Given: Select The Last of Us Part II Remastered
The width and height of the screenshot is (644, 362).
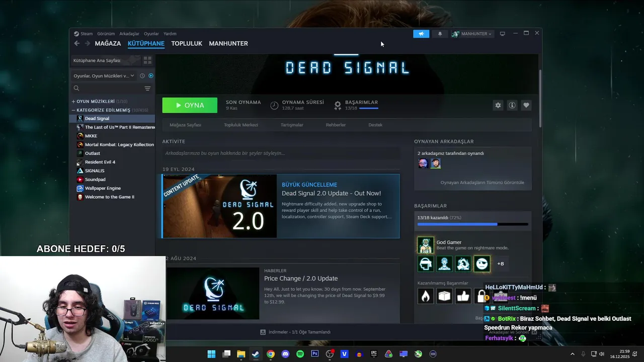Looking at the screenshot, I should (x=116, y=127).
